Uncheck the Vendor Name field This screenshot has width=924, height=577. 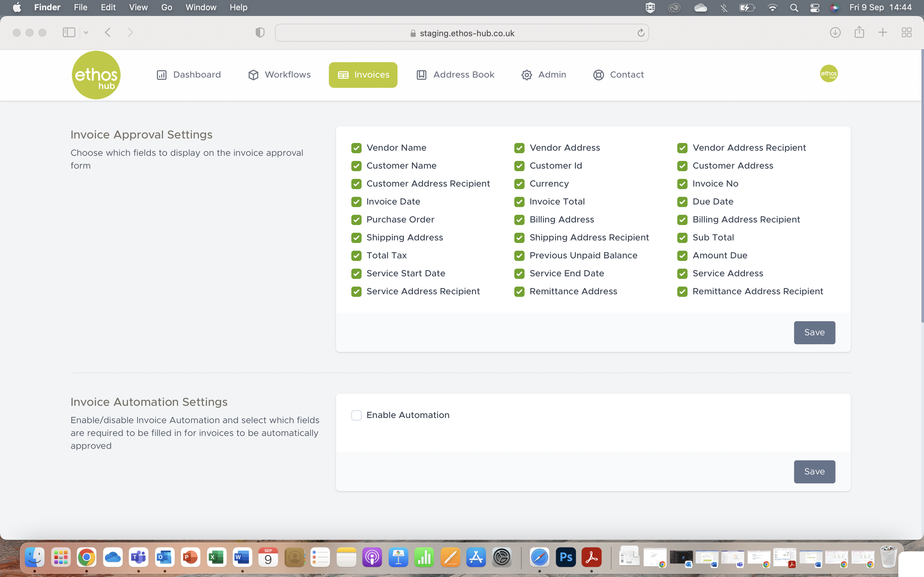tap(356, 148)
